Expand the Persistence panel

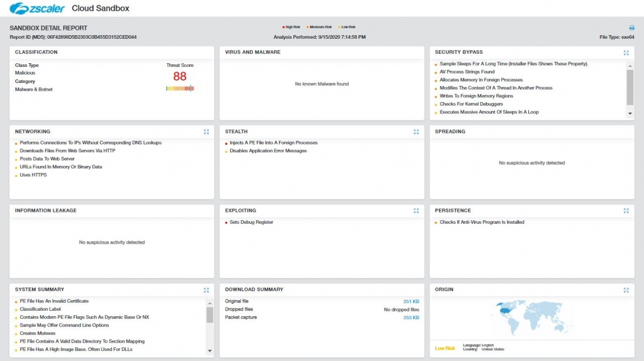pyautogui.click(x=626, y=211)
